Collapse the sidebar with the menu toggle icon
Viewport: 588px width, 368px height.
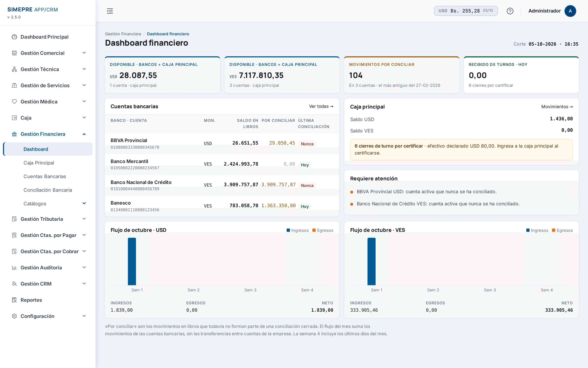[x=110, y=11]
